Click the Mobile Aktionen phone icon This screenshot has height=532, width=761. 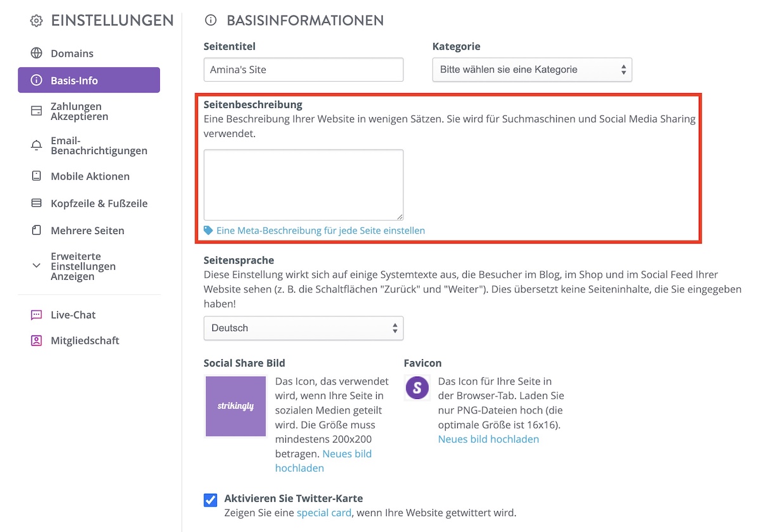(37, 176)
